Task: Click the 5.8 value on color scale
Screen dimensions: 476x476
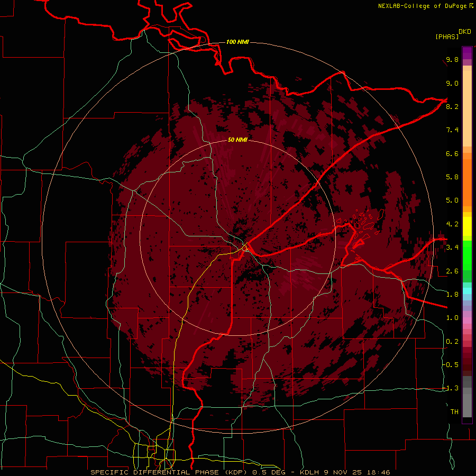Action: click(452, 177)
